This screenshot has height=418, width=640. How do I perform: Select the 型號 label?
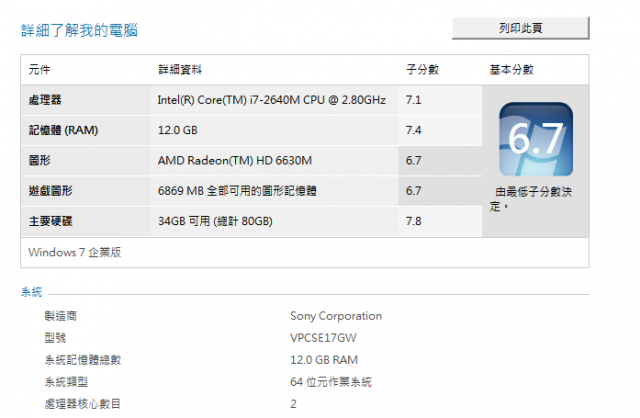(56, 338)
